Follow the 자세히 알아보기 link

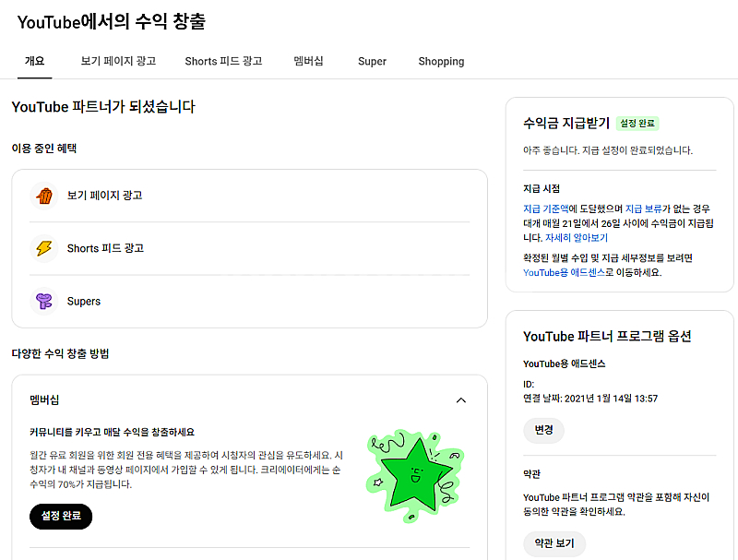[x=576, y=238]
